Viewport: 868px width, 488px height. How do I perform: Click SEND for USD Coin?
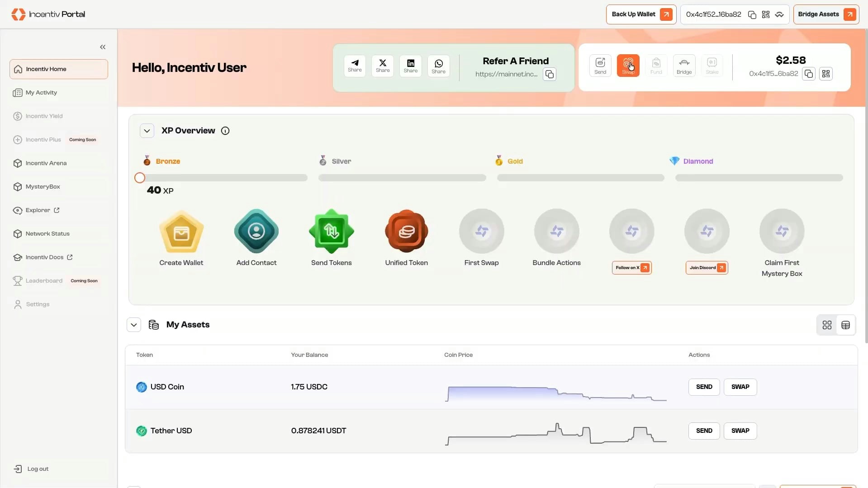[x=704, y=387]
